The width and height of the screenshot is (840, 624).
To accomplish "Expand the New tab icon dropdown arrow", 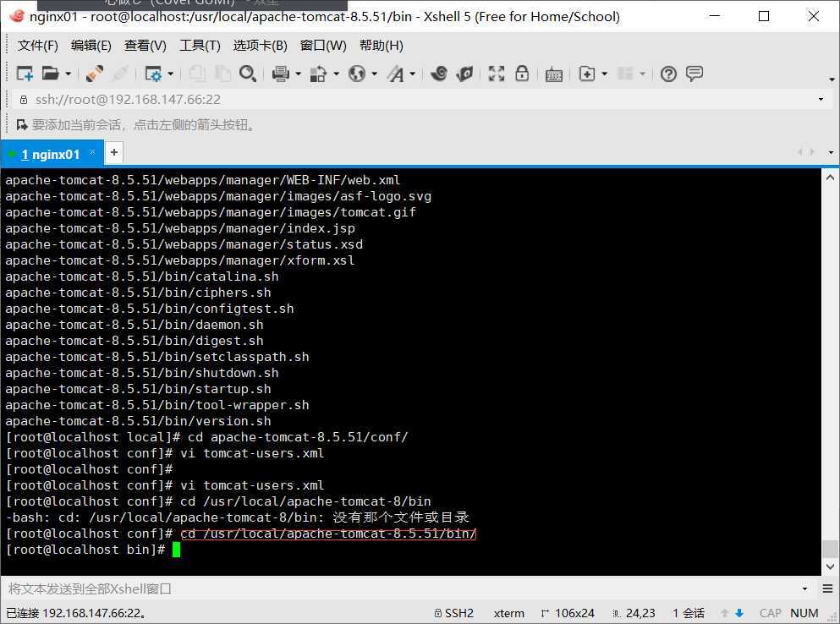I will (x=605, y=74).
